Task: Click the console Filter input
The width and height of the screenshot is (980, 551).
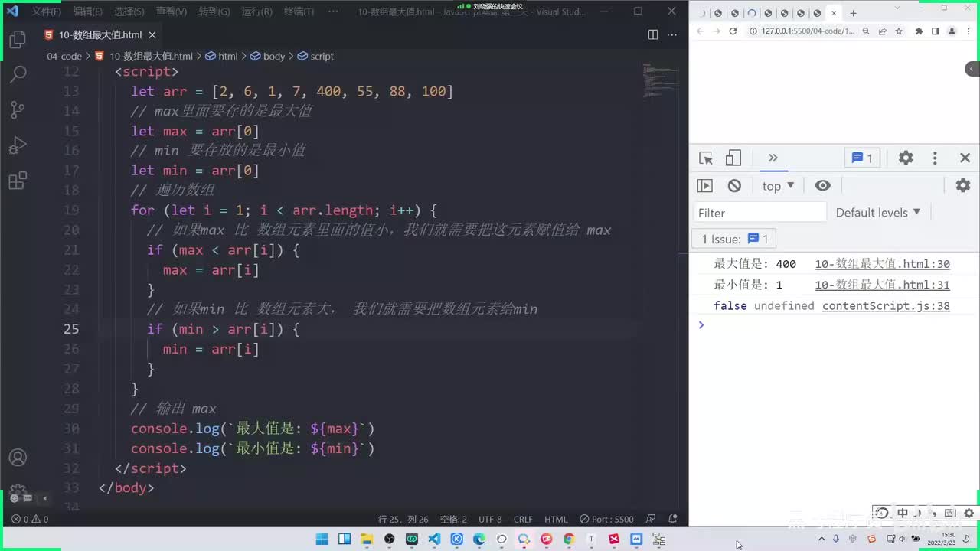Action: [760, 213]
